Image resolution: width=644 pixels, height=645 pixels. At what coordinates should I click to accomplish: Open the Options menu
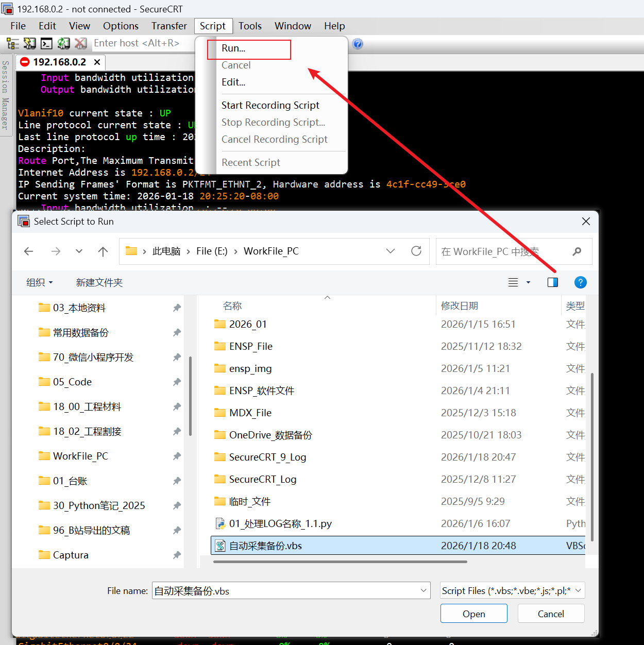[121, 26]
